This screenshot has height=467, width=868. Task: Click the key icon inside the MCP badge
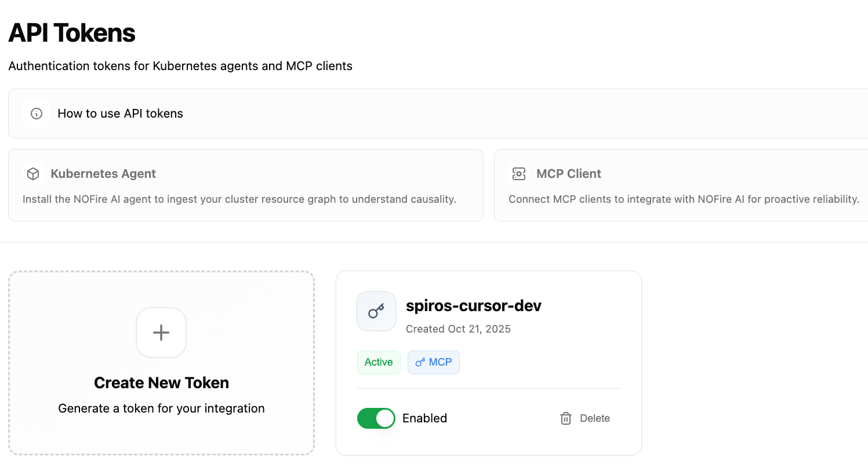pos(420,362)
